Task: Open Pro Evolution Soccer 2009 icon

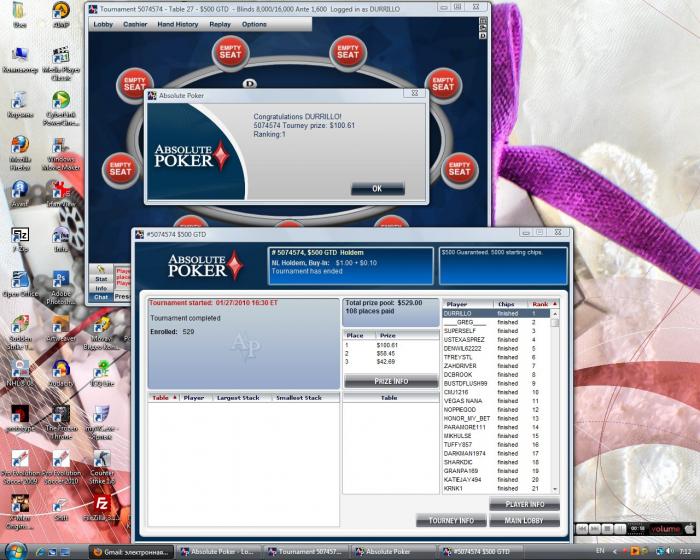Action: [20, 467]
